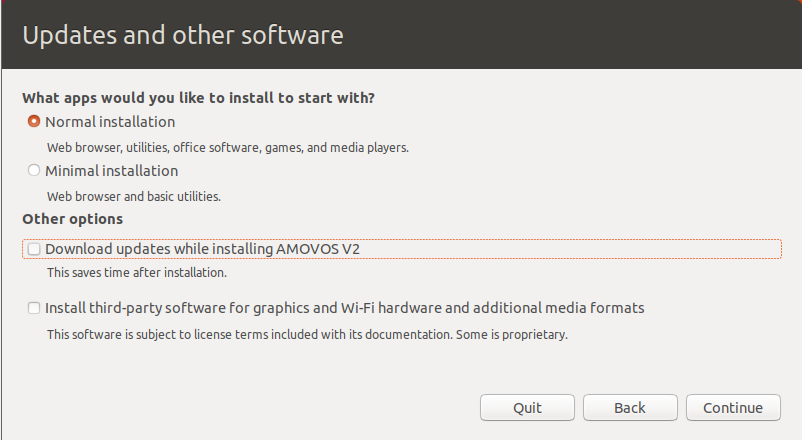Choose the Minimal installation radio button
Screen dimensions: 802x440
pos(34,170)
